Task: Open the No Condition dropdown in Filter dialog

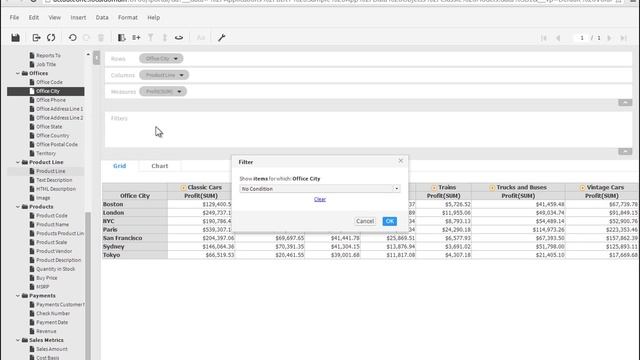Action: tap(320, 189)
